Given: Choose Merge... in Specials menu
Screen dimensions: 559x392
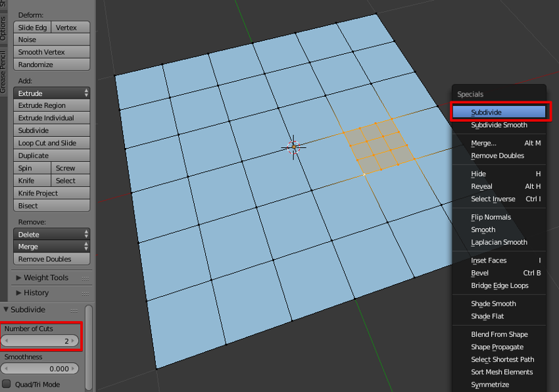Looking at the screenshot, I should click(x=499, y=143).
